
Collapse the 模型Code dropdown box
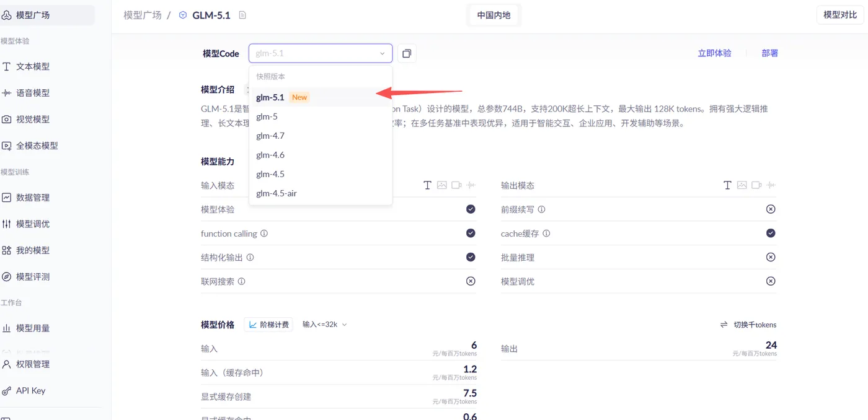coord(382,54)
